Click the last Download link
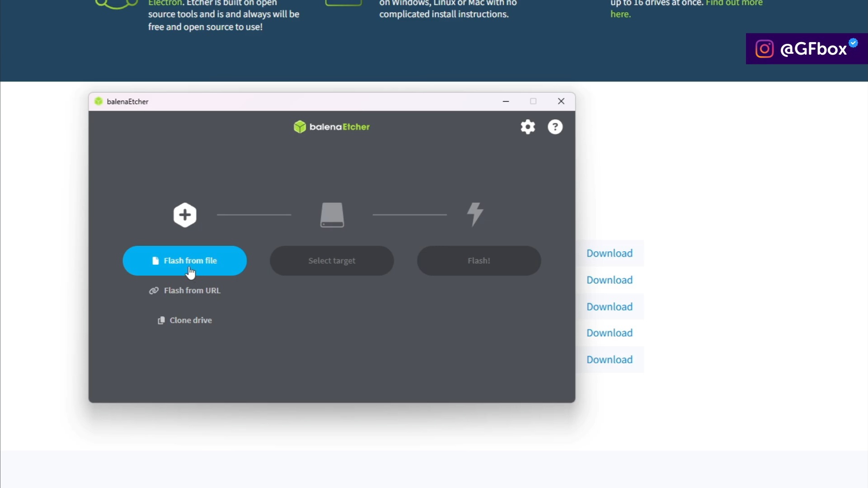This screenshot has width=868, height=488. [x=609, y=360]
